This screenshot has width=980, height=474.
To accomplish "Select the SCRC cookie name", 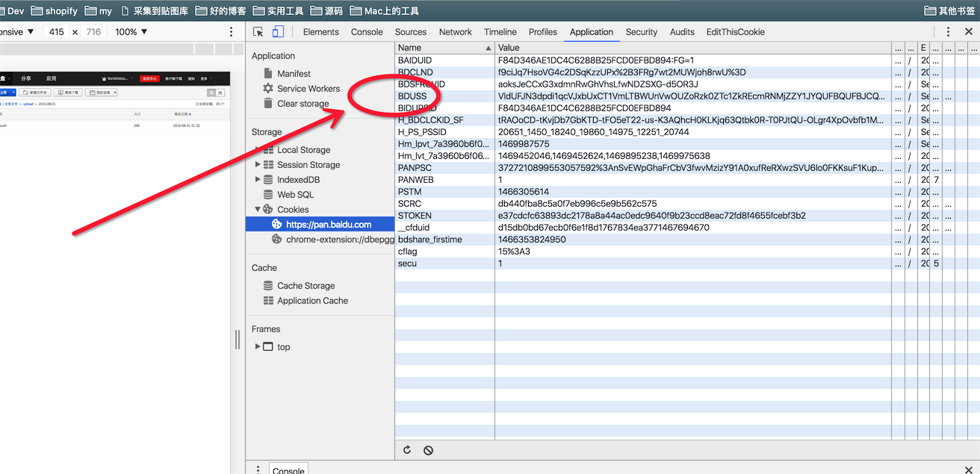I will tap(410, 204).
